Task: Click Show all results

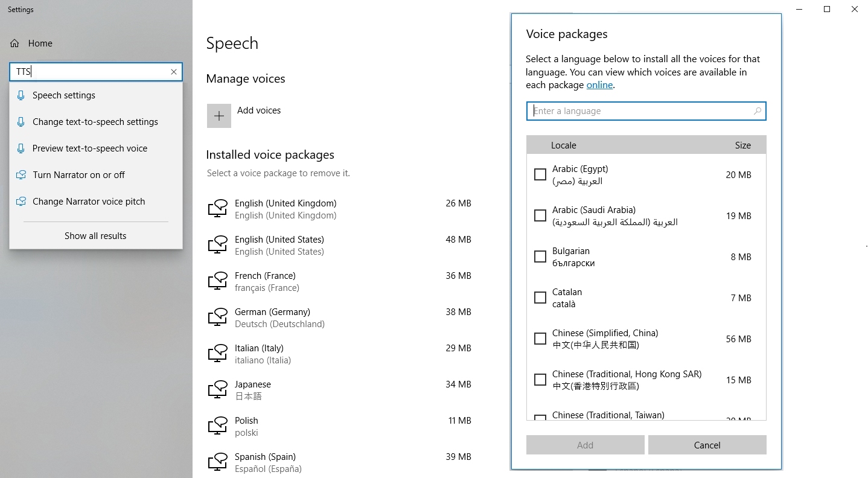Action: coord(95,236)
